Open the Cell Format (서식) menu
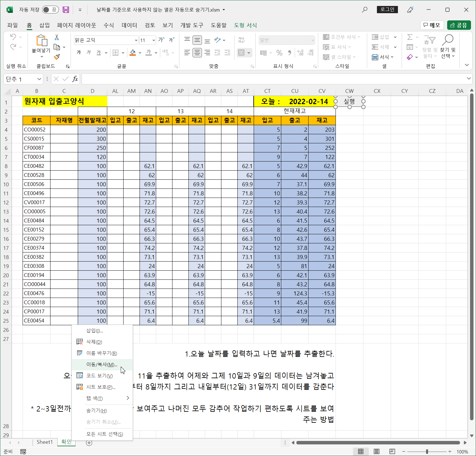 click(383, 57)
